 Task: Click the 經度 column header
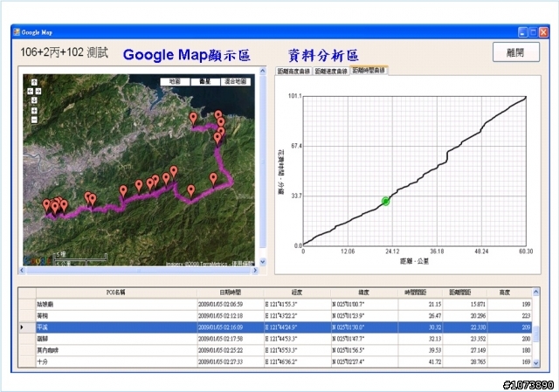297,292
